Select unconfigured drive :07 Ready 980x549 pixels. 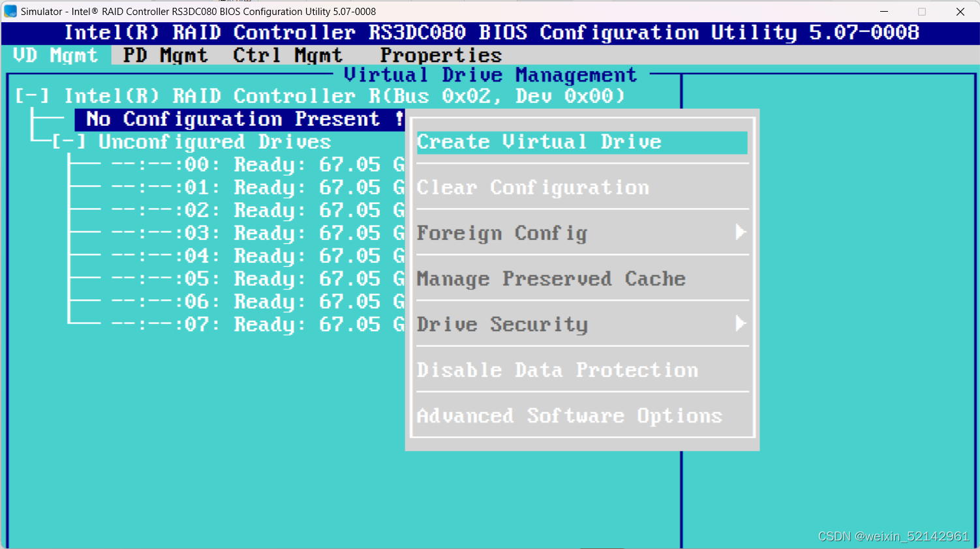(258, 325)
